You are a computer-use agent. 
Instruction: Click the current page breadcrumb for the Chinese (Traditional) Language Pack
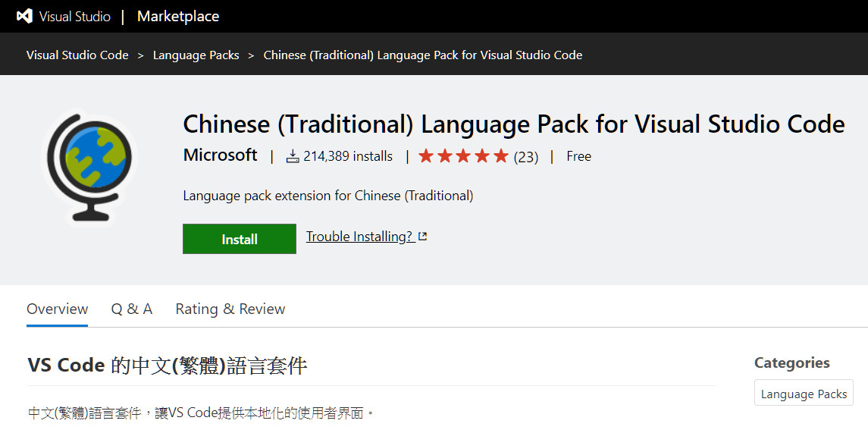(x=423, y=55)
